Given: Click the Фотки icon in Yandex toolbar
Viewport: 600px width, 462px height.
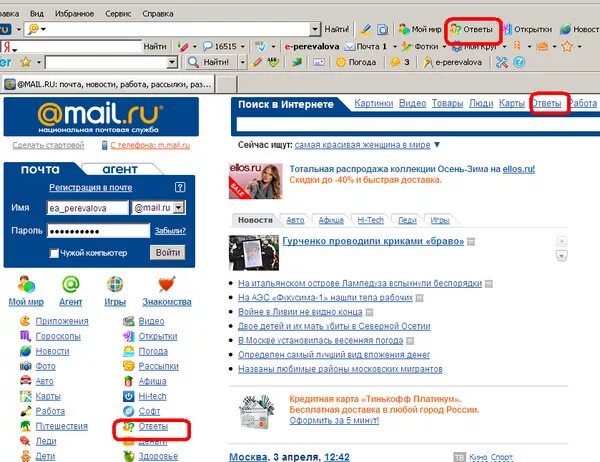Looking at the screenshot, I should point(406,46).
